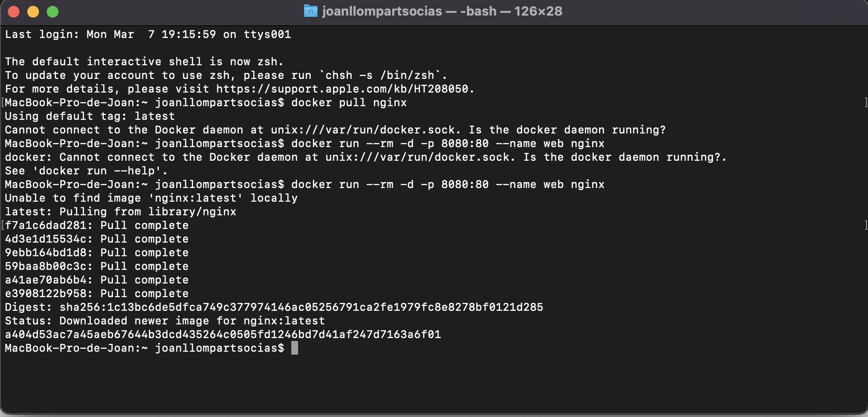
Task: Click the yellow minimize button
Action: 33,11
